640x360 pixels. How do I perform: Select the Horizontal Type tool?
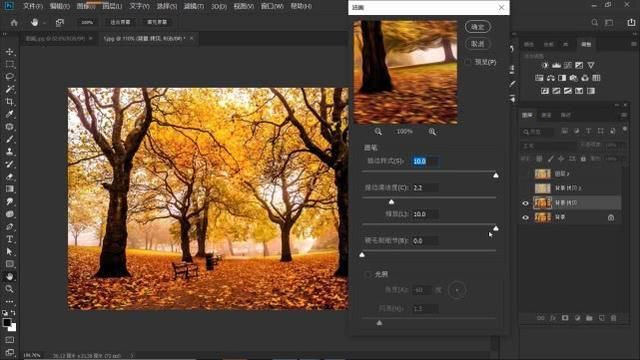coord(9,239)
